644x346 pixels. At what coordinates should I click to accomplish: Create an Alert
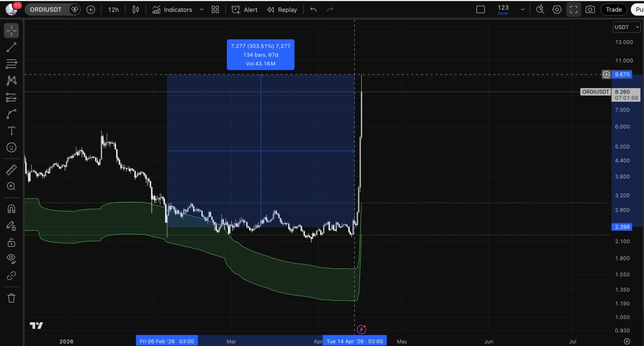245,10
